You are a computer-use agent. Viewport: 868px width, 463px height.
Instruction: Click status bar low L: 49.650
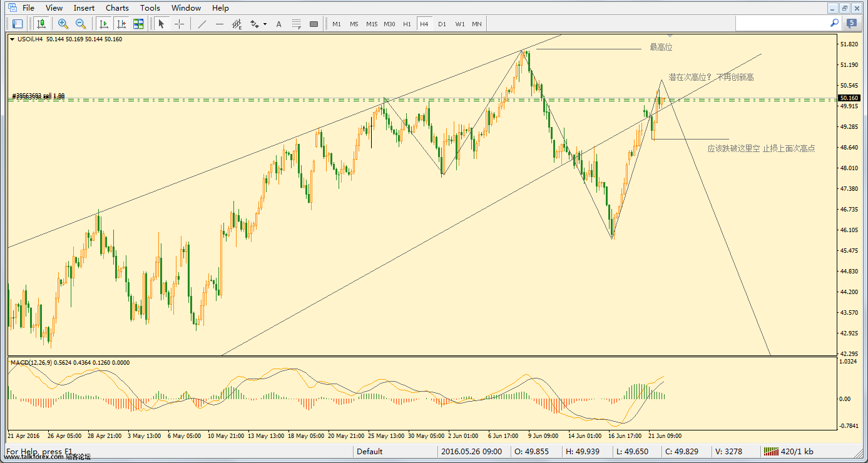point(631,452)
